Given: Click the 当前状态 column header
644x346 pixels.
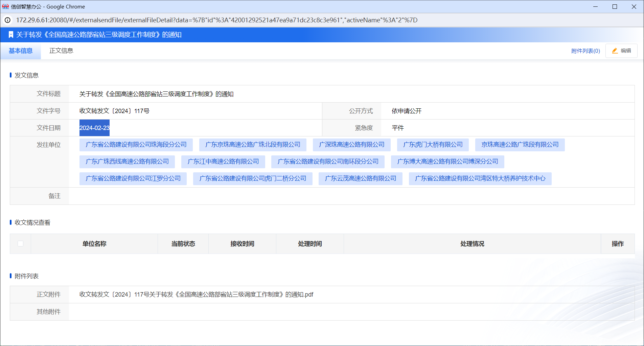Looking at the screenshot, I should coord(183,244).
